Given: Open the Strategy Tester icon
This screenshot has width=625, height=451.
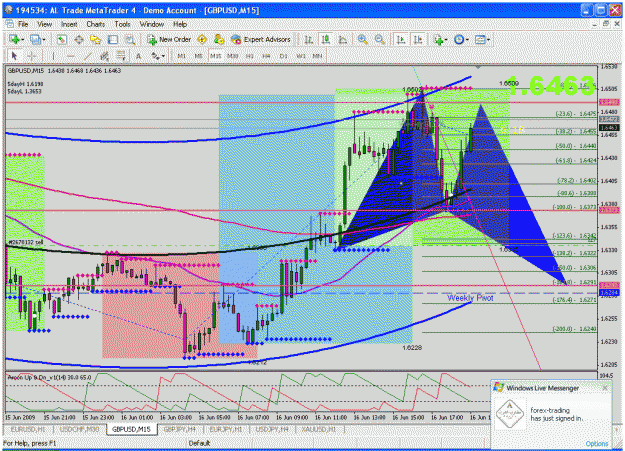Looking at the screenshot, I should (130, 39).
